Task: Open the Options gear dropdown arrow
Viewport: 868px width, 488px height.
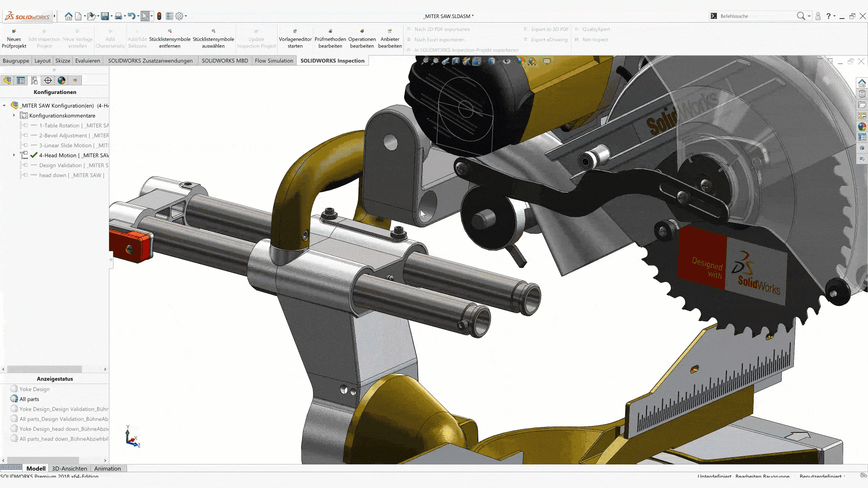Action: (x=186, y=16)
